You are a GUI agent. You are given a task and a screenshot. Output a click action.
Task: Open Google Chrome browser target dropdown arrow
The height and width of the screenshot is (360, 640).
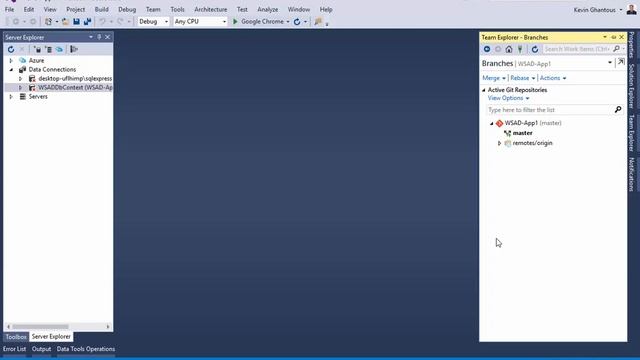tap(288, 22)
